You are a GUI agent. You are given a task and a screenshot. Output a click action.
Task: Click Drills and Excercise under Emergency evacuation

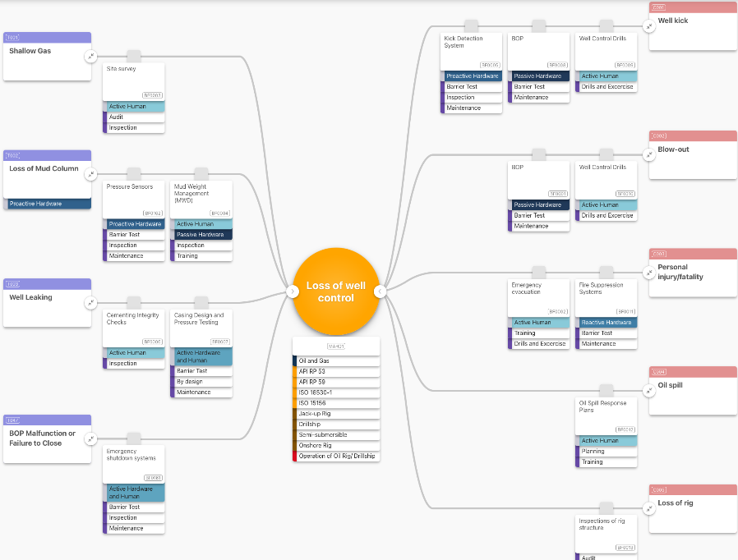coord(538,344)
